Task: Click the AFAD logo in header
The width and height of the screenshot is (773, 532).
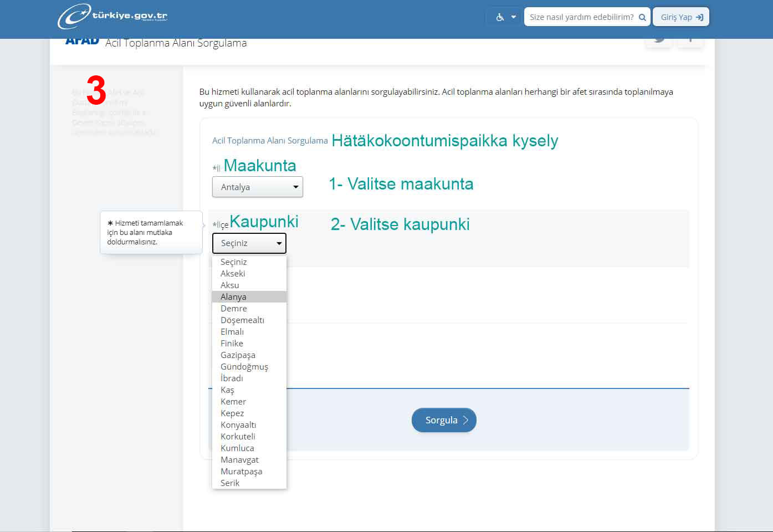Action: (82, 42)
